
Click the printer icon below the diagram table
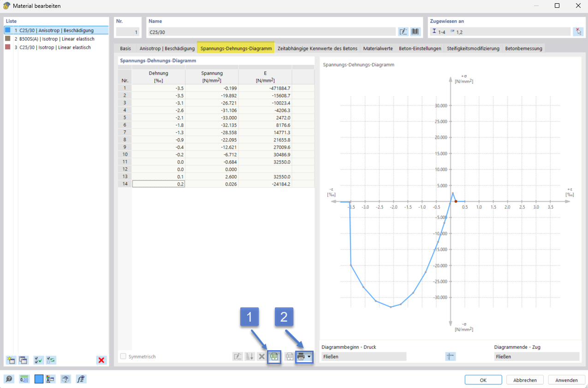tap(301, 356)
